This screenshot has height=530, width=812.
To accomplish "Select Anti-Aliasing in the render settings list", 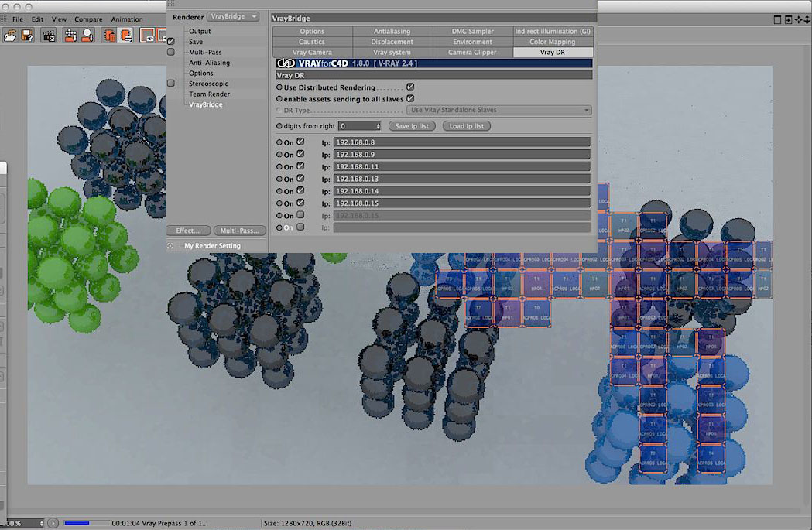I will pyautogui.click(x=209, y=63).
